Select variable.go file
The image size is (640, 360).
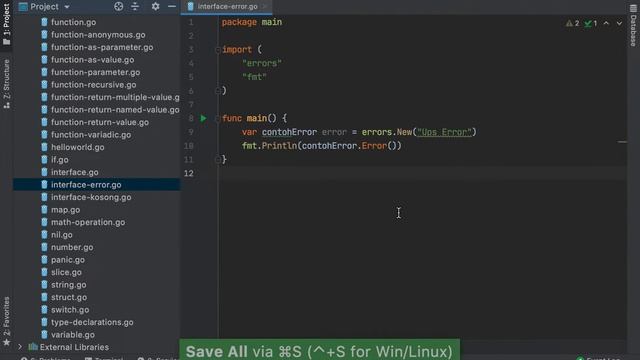coord(73,335)
